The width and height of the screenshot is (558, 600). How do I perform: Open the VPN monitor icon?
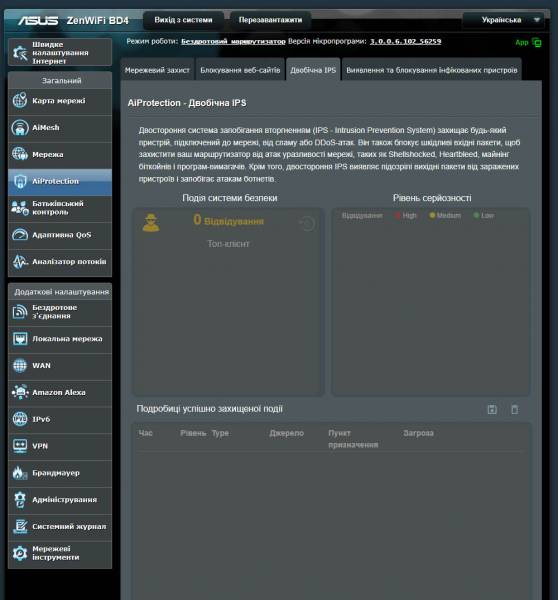[20, 446]
